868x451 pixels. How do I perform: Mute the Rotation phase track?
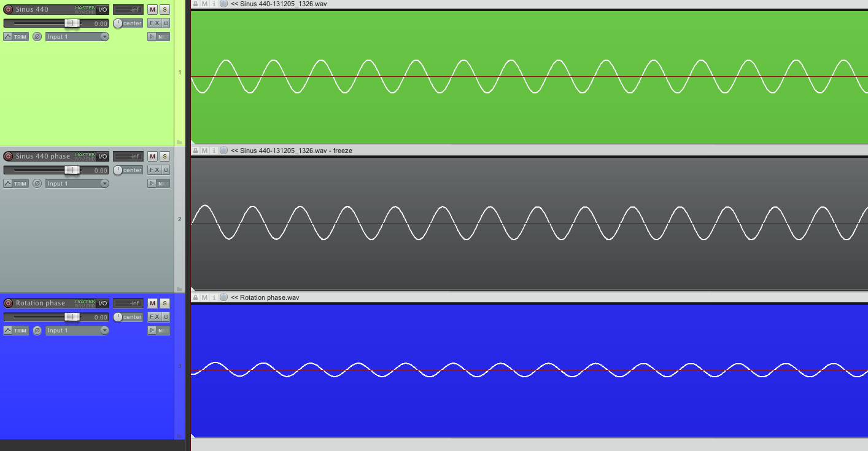(152, 303)
